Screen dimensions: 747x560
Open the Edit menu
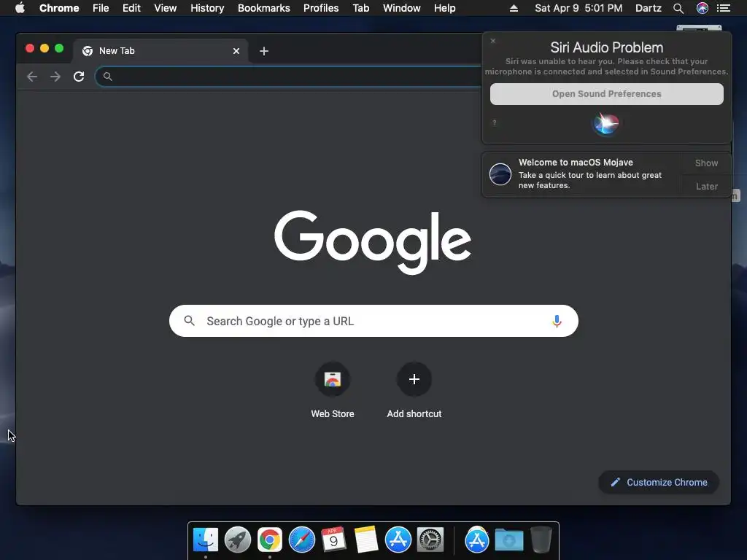click(131, 8)
